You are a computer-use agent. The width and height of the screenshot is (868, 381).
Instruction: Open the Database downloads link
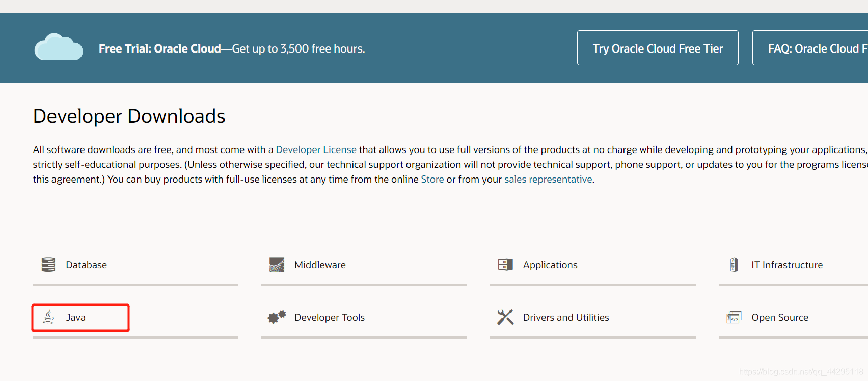(x=86, y=265)
